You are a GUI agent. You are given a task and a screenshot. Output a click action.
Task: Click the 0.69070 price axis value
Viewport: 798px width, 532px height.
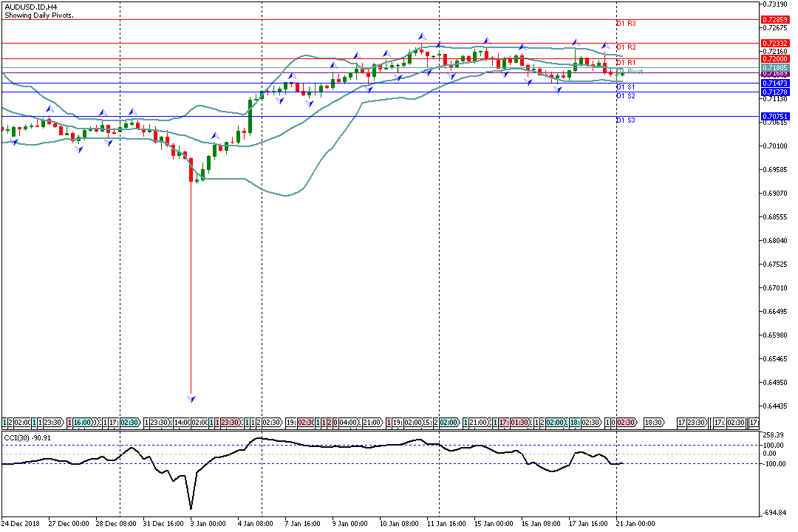pos(775,194)
